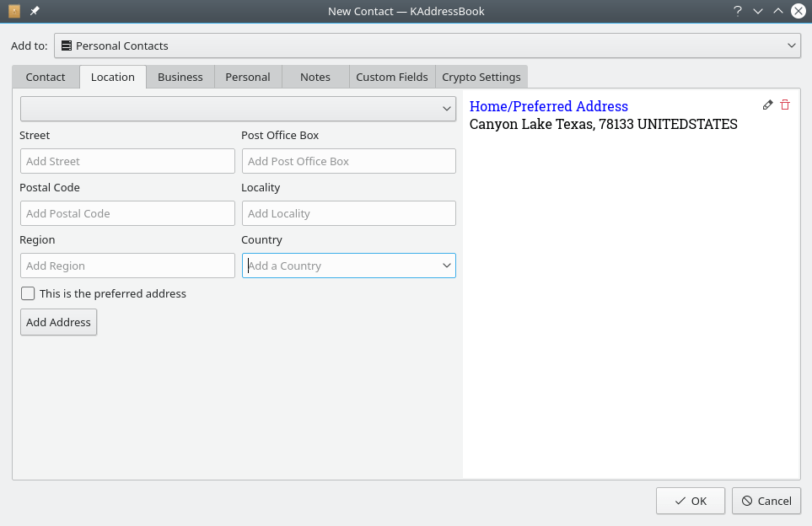This screenshot has height=526, width=812.
Task: Click the pencil edit icon for Home address
Action: tap(767, 105)
